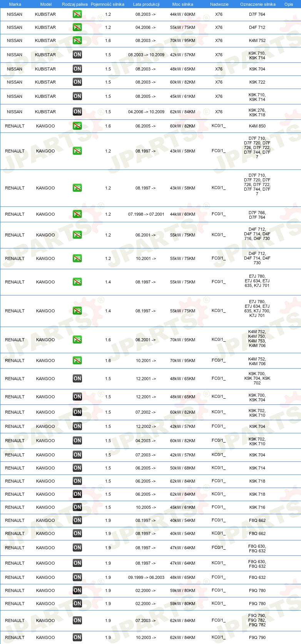The image size is (301, 644).
Task: Click petrol icon in Nissan Kubistar D7F 764 row
Action: pos(77,14)
